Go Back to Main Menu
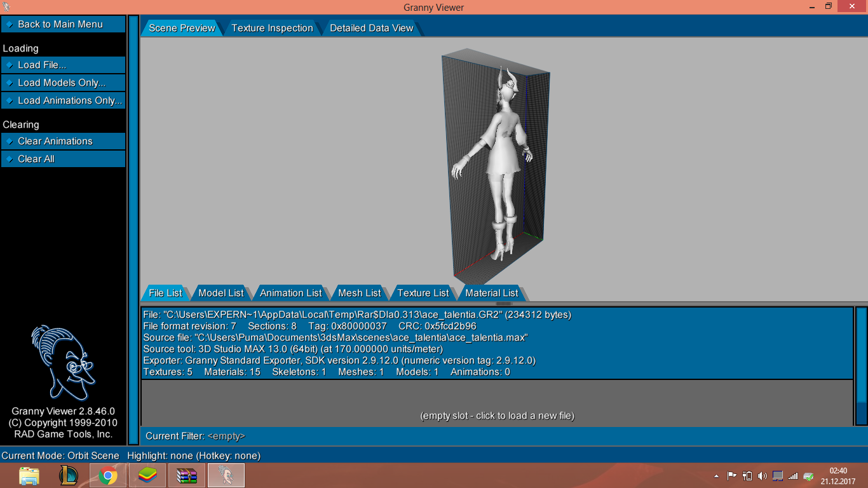Viewport: 868px width, 488px height. coord(64,24)
